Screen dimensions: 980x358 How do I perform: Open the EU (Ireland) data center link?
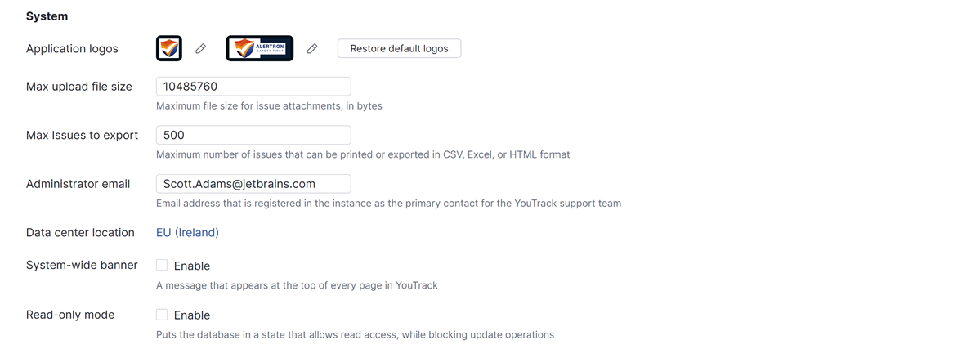tap(187, 233)
